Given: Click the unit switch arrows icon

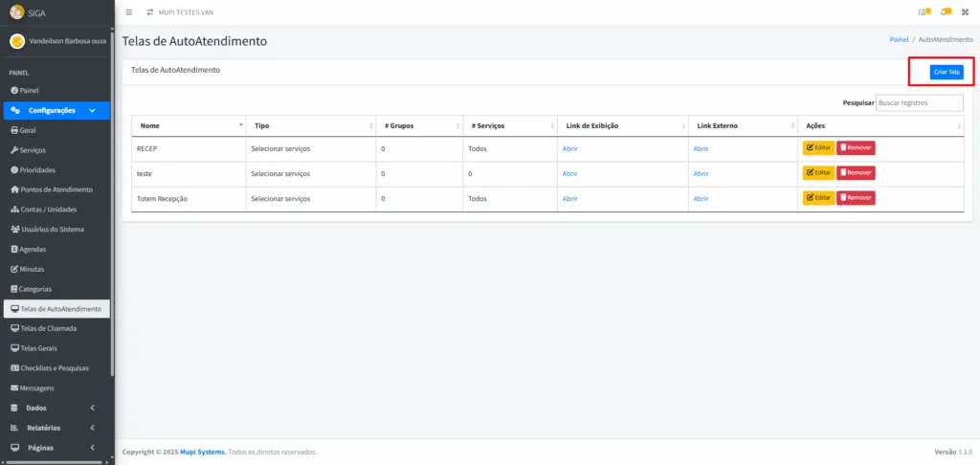Looking at the screenshot, I should click(x=149, y=12).
